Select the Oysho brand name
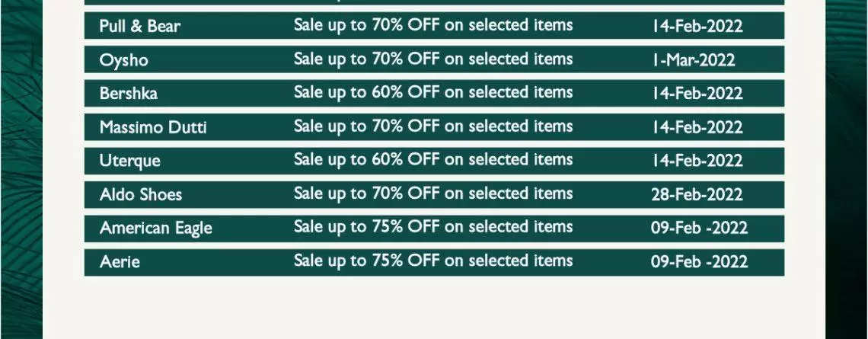Image resolution: width=868 pixels, height=339 pixels. click(123, 60)
